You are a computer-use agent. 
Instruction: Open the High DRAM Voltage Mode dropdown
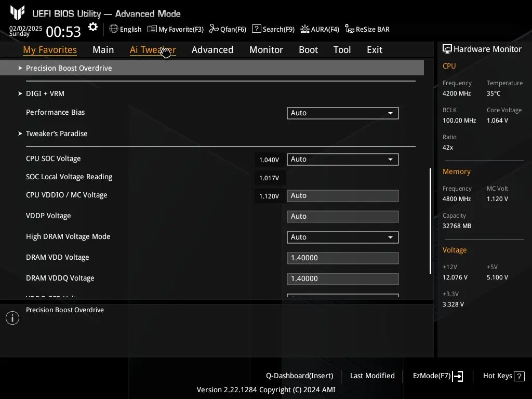point(343,237)
